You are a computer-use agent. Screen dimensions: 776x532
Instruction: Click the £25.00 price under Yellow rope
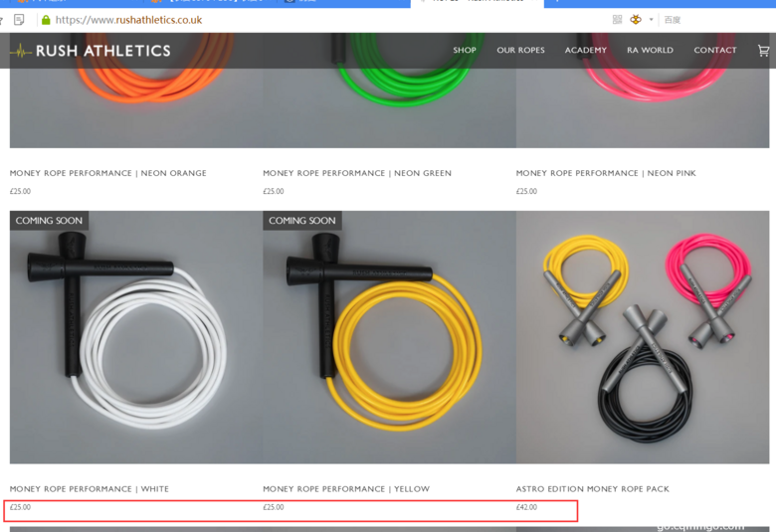tap(274, 507)
